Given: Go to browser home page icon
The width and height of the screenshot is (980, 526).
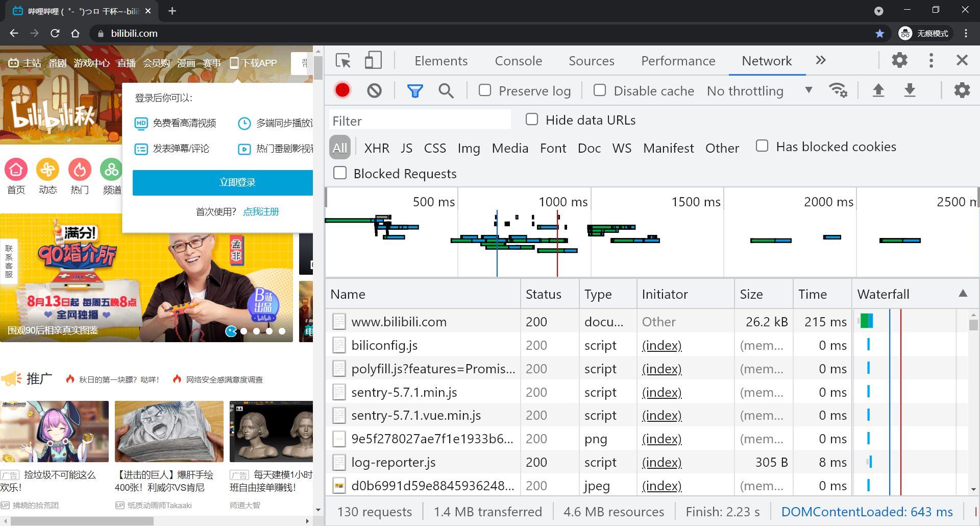Looking at the screenshot, I should pyautogui.click(x=76, y=33).
